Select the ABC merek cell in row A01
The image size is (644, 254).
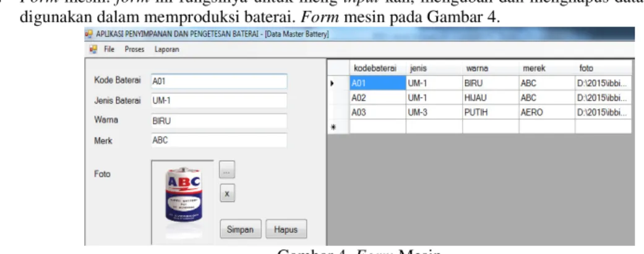(547, 83)
